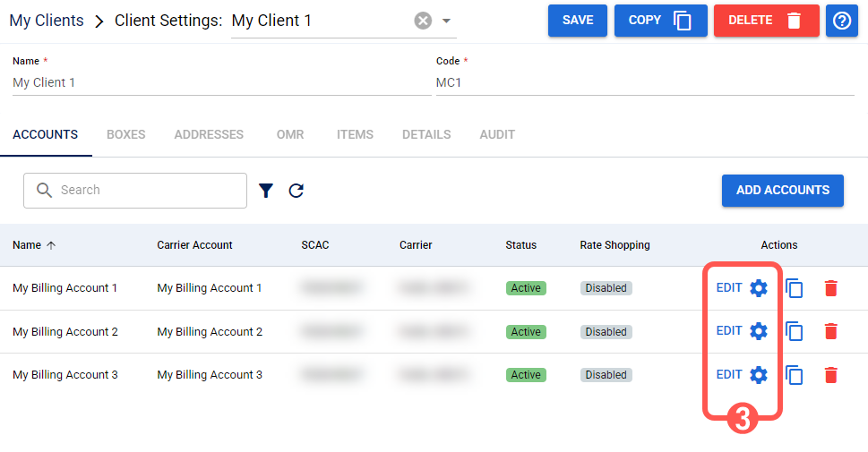Select the My Billing Account 2 name cell
This screenshot has width=868, height=452.
65,332
